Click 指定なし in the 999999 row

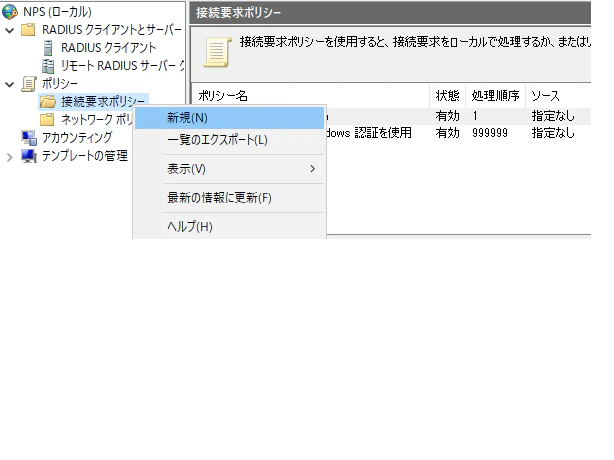click(x=553, y=133)
